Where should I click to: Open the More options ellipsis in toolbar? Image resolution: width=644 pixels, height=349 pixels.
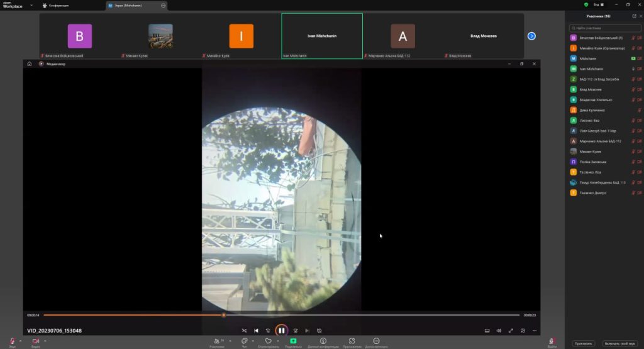376,341
